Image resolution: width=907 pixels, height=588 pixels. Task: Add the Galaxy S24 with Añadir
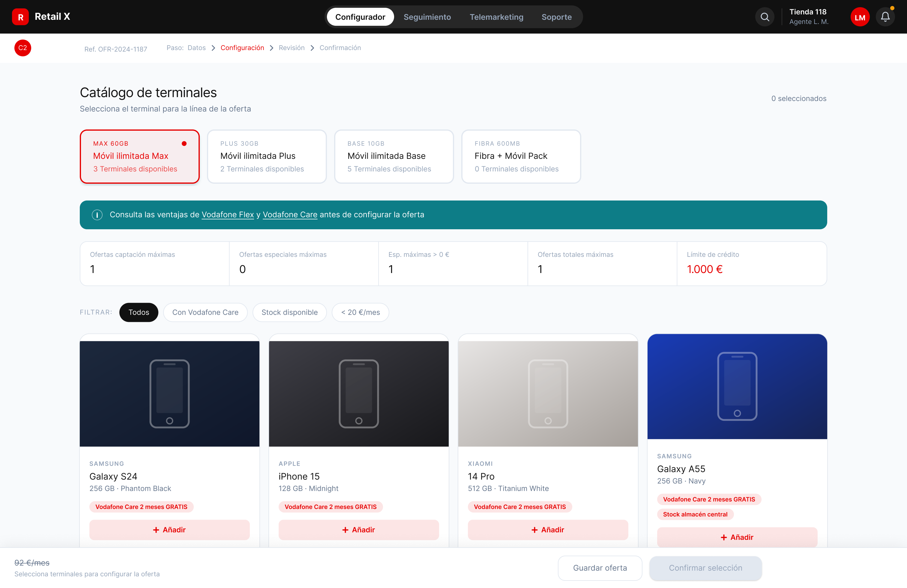point(169,530)
